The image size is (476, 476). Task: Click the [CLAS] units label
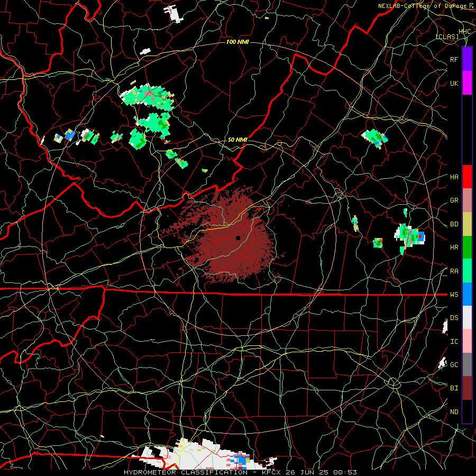tap(447, 36)
